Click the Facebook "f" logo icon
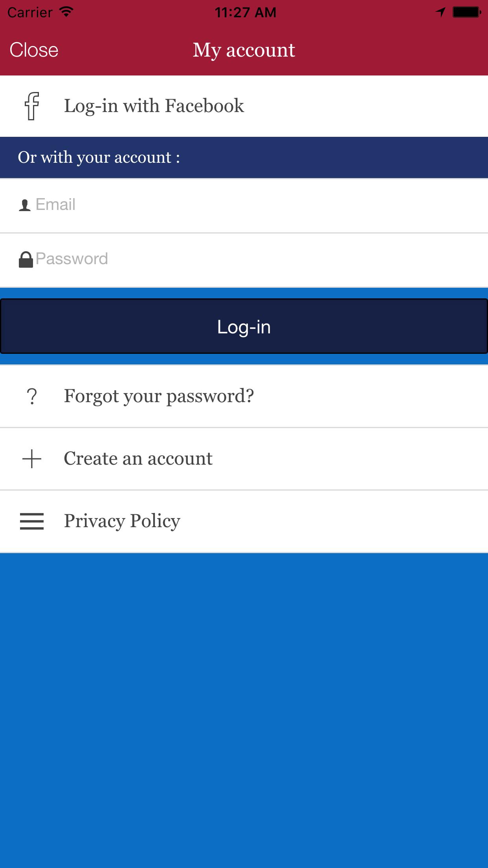Image resolution: width=488 pixels, height=868 pixels. click(32, 106)
